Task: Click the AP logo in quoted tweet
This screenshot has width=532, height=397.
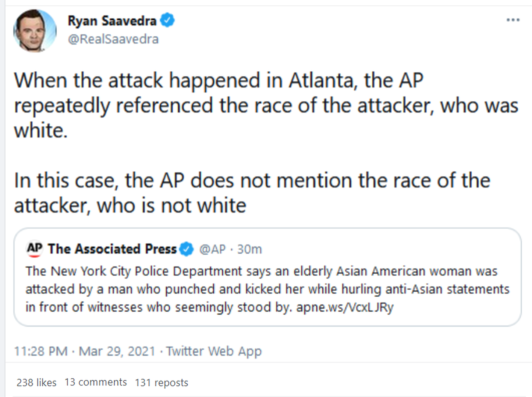Action: click(35, 248)
